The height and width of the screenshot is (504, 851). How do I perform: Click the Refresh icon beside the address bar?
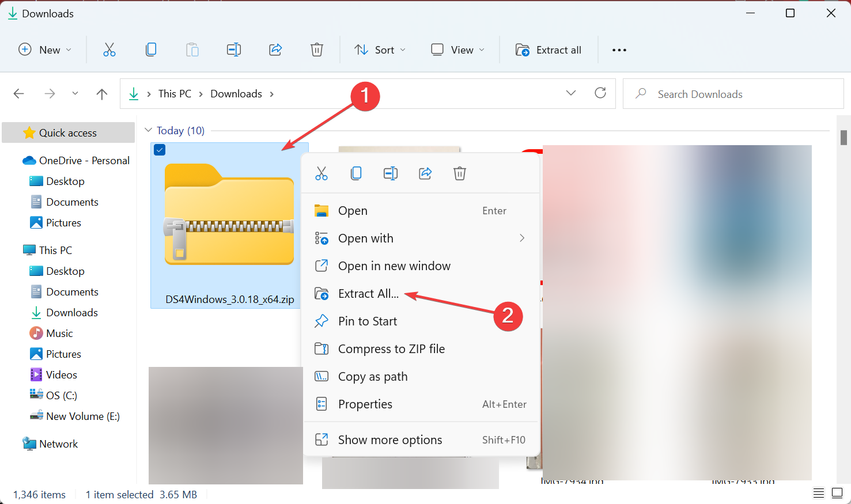click(600, 93)
